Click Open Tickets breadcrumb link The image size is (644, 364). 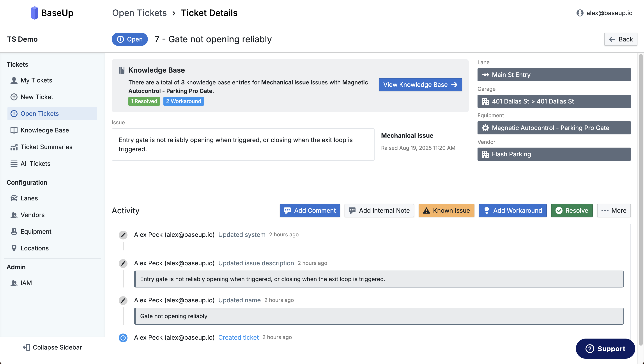139,13
